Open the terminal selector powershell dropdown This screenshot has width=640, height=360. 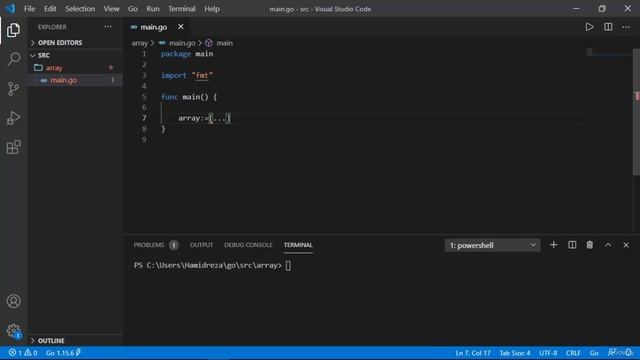(x=492, y=245)
